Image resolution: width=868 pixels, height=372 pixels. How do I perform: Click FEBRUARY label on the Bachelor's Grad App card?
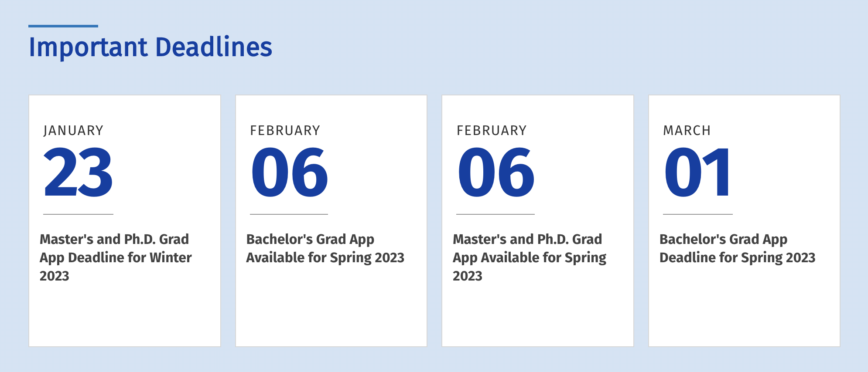[x=285, y=131]
